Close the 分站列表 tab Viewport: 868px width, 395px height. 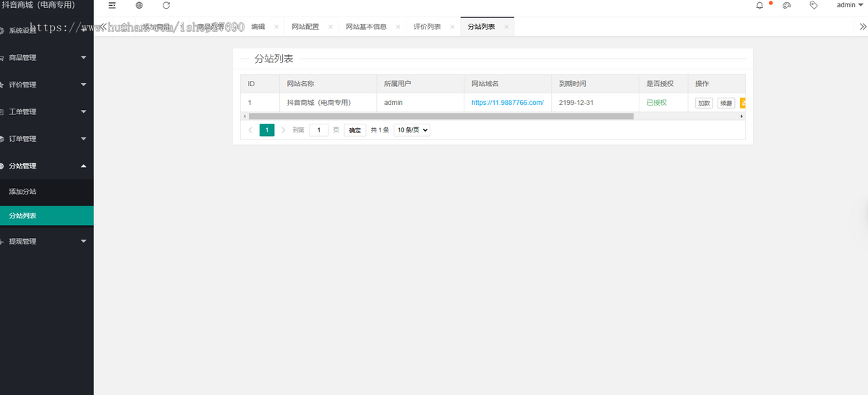506,27
